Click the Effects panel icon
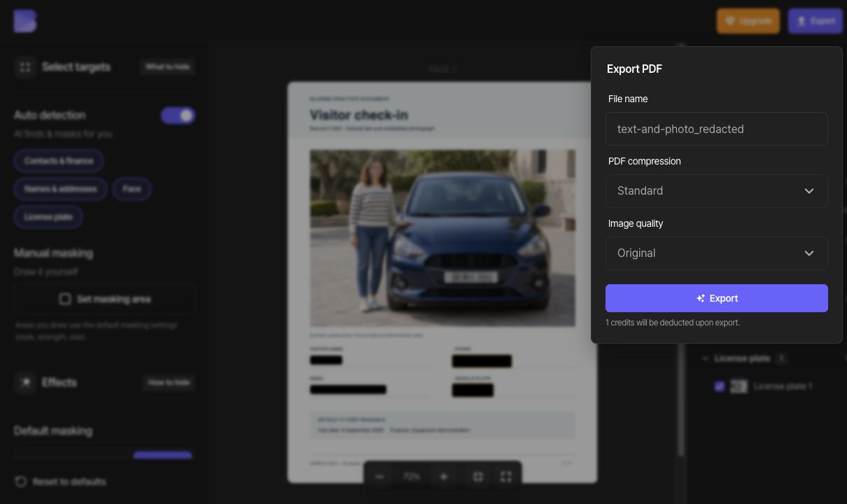Viewport: 847px width, 504px height. coord(25,382)
